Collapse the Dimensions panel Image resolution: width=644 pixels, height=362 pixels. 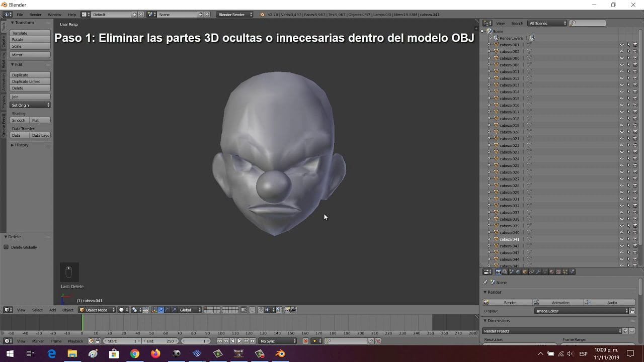tap(497, 320)
